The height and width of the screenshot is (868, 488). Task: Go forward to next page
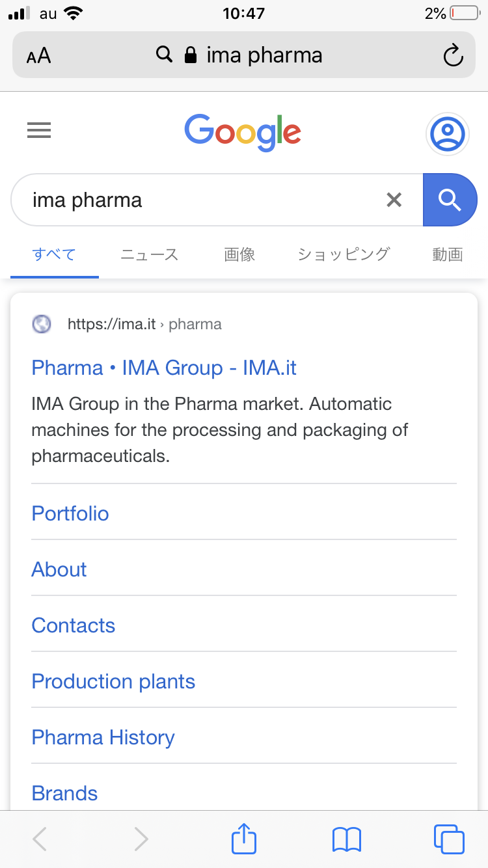tap(141, 839)
